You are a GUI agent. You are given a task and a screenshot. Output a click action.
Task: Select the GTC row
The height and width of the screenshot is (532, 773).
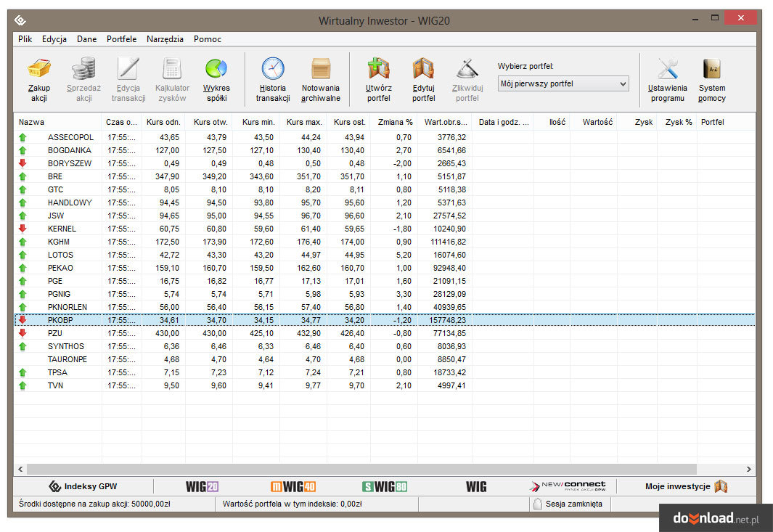[x=385, y=189]
